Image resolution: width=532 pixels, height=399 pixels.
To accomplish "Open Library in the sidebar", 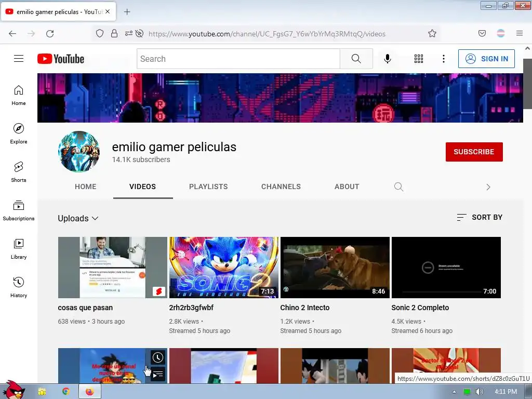I will pos(19,249).
